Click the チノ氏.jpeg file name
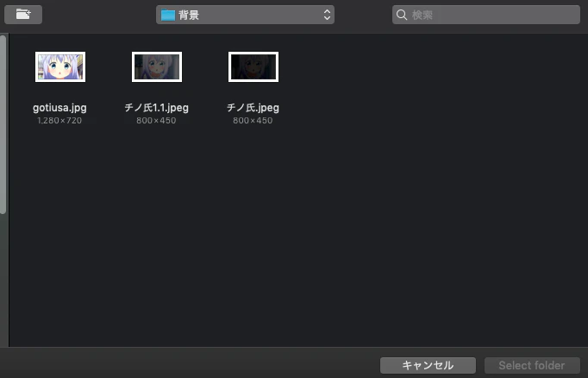588x378 pixels. pos(253,108)
